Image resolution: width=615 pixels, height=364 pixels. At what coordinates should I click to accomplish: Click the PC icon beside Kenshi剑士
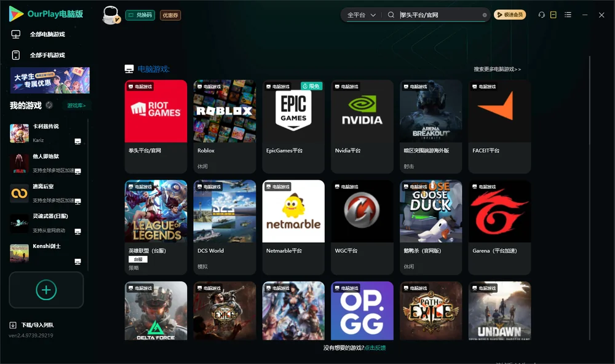tap(77, 262)
